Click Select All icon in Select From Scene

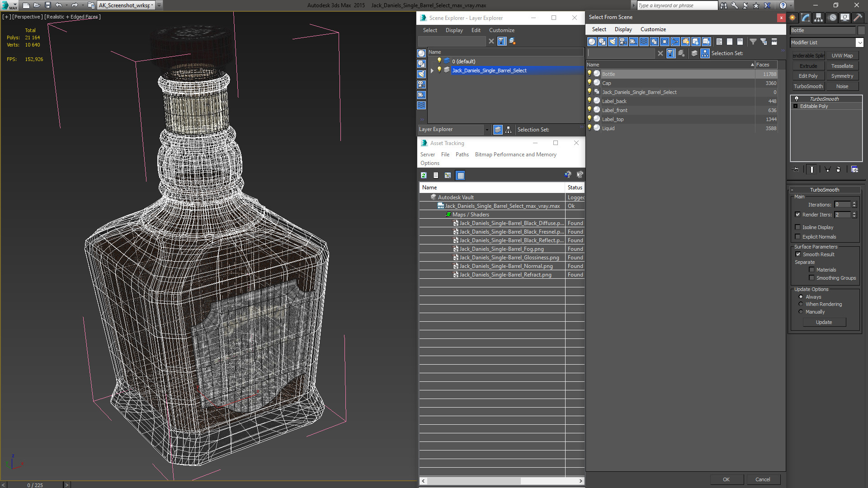click(719, 42)
